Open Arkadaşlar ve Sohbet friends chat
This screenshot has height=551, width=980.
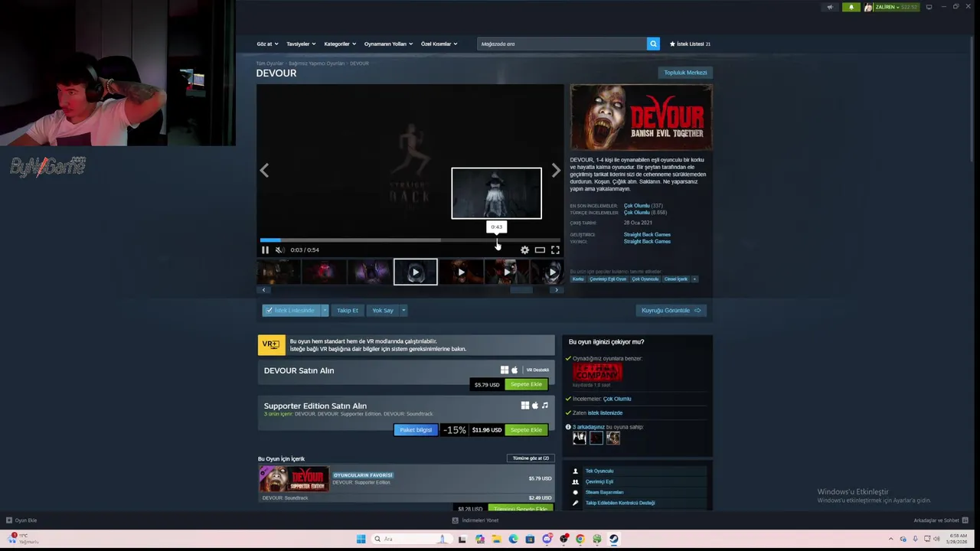click(939, 520)
